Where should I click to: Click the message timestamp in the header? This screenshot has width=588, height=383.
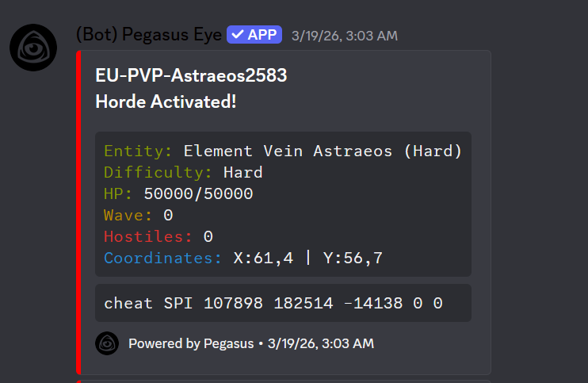345,36
